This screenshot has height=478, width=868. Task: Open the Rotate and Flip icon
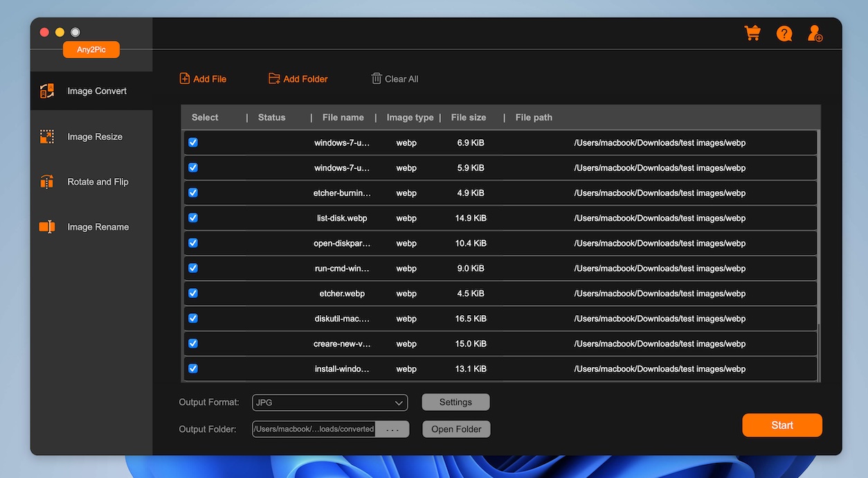[47, 182]
